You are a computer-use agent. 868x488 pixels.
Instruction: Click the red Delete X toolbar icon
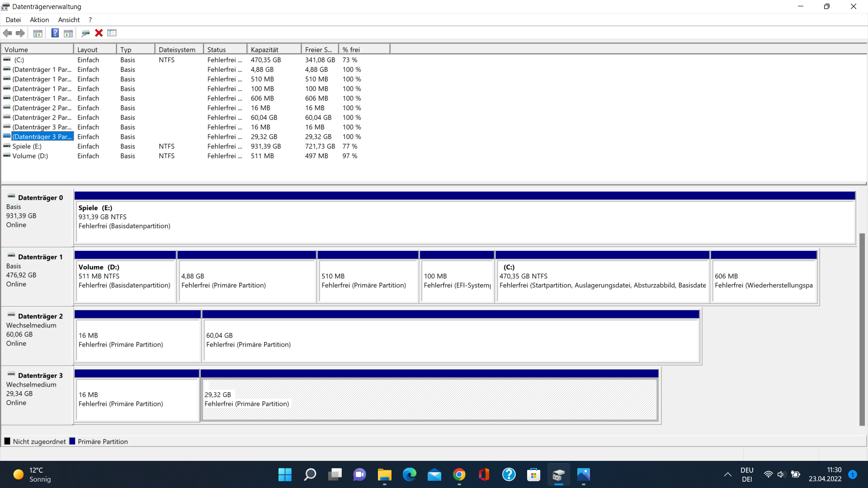99,33
